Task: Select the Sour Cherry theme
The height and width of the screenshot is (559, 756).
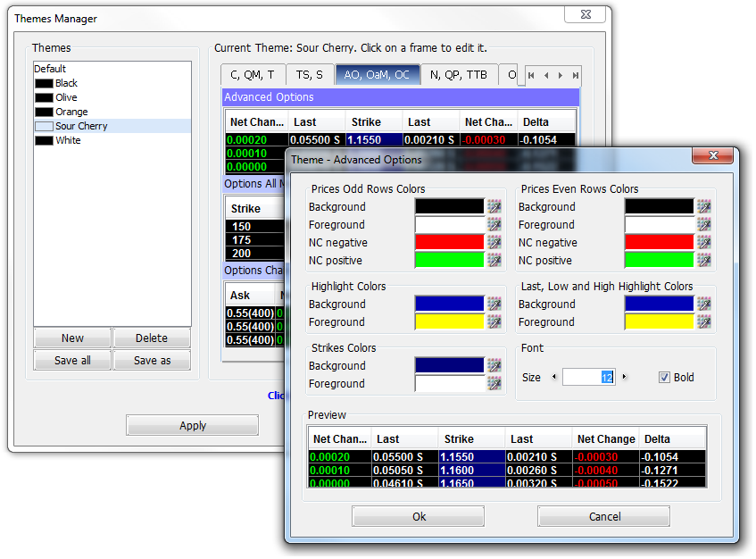Action: 112,126
